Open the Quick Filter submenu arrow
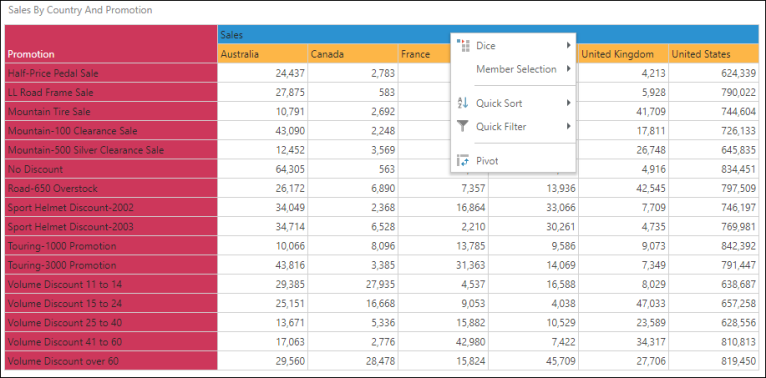766x378 pixels. point(569,126)
